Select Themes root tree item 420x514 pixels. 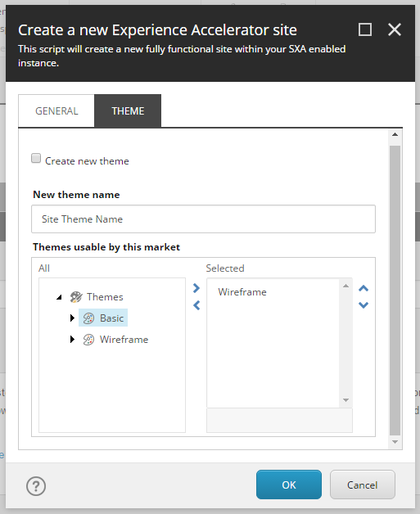click(105, 297)
